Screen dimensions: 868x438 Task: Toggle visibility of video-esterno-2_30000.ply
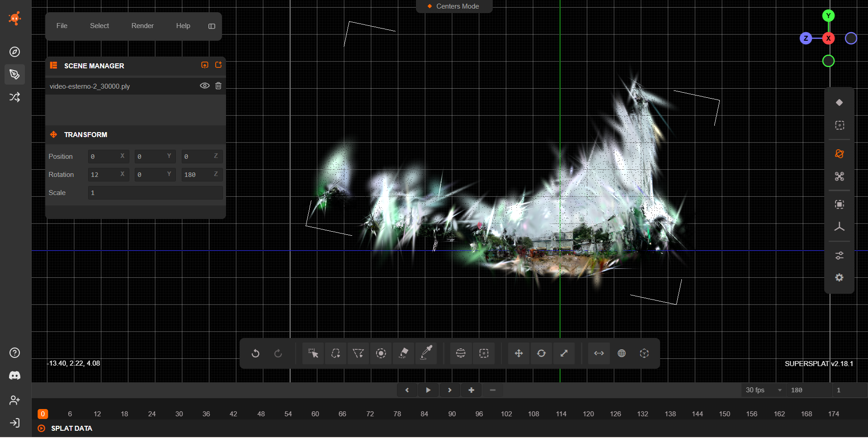[205, 86]
